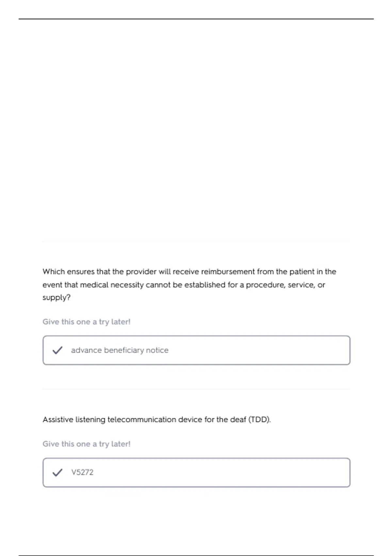Click the word 'deaf' in the second question
This screenshot has width=392, height=556.
click(238, 420)
